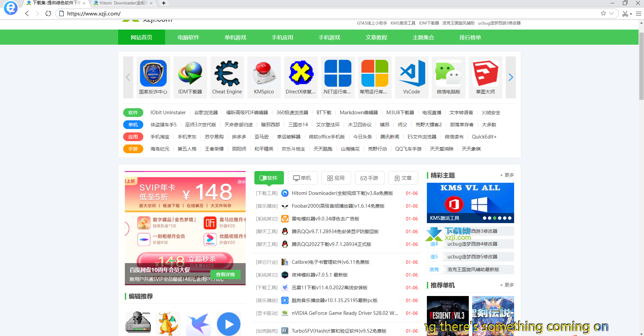
Task: Switch to the 应用 list tab
Action: tap(336, 178)
